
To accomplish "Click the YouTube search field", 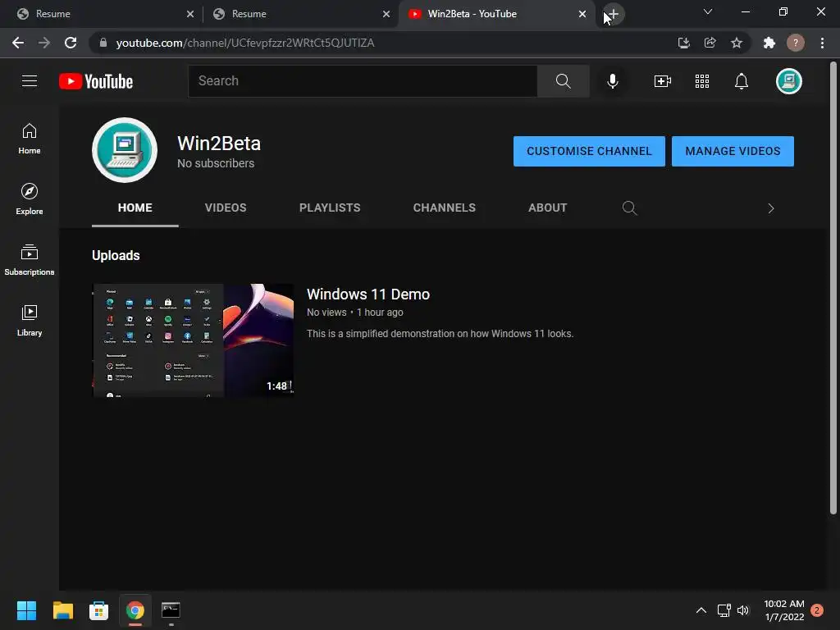I will (x=363, y=81).
